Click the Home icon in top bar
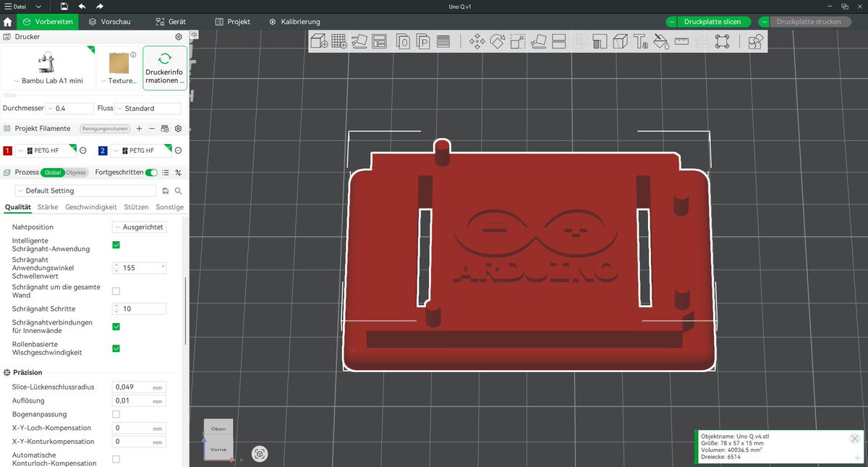Screen dimensions: 868x467 coord(8,22)
